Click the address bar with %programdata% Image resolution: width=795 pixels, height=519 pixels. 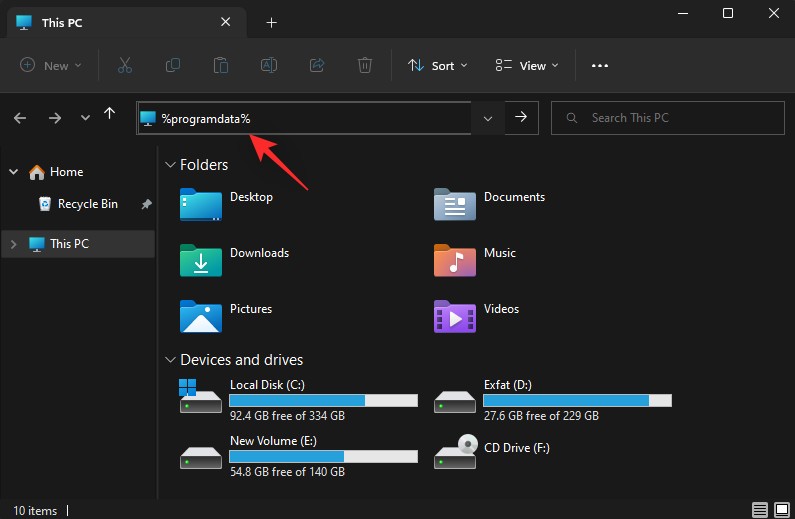[x=304, y=119]
